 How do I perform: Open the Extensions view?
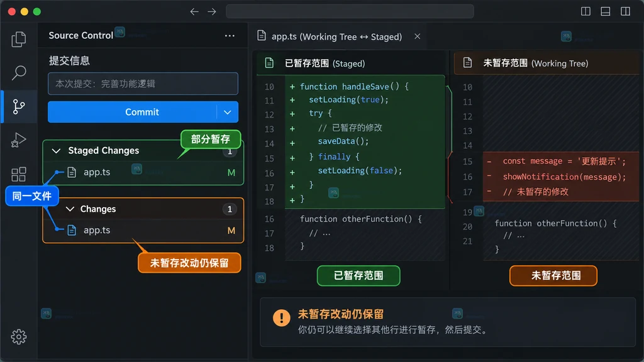click(18, 174)
